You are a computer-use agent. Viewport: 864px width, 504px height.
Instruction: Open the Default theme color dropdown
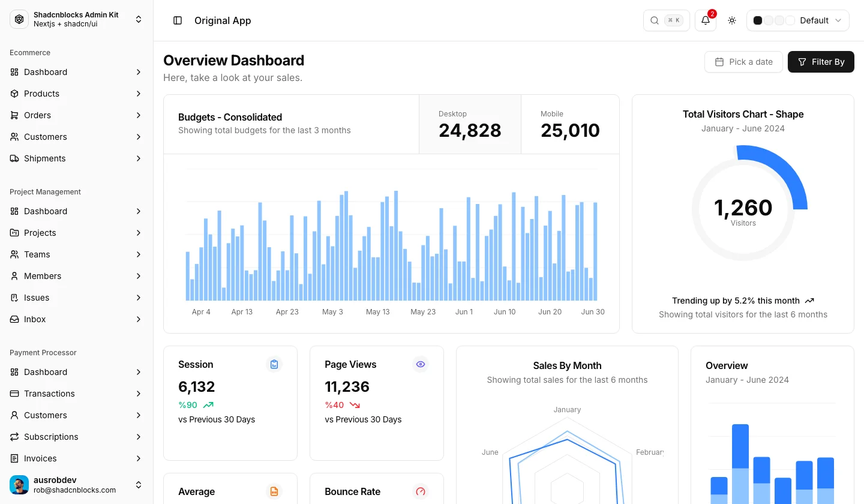tap(798, 20)
